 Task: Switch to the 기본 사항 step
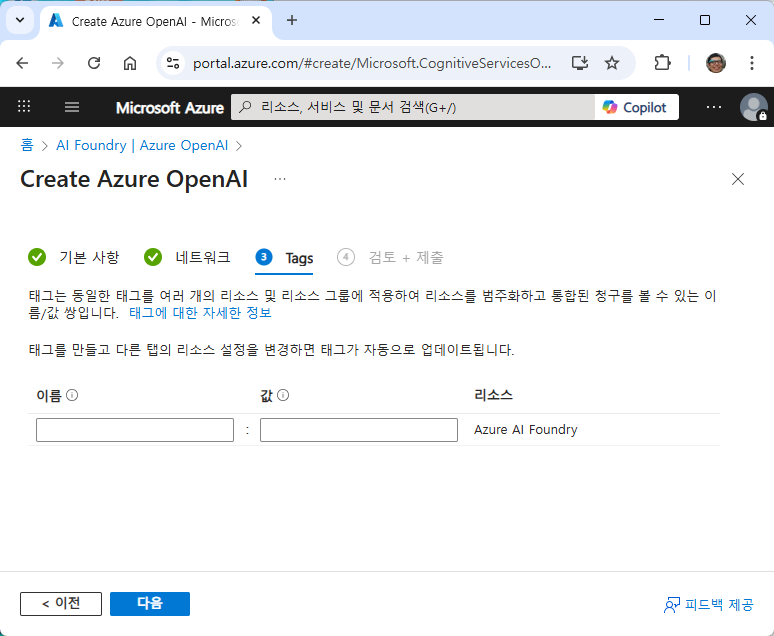74,257
